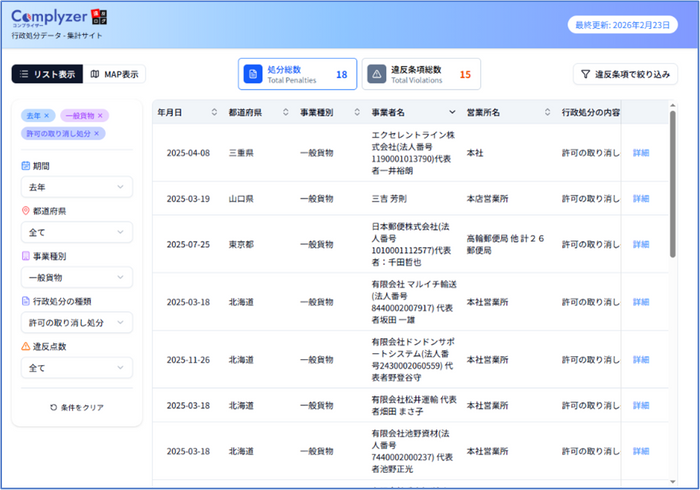
Task: Click 違反条項で絞り込み filter button
Action: coord(625,74)
